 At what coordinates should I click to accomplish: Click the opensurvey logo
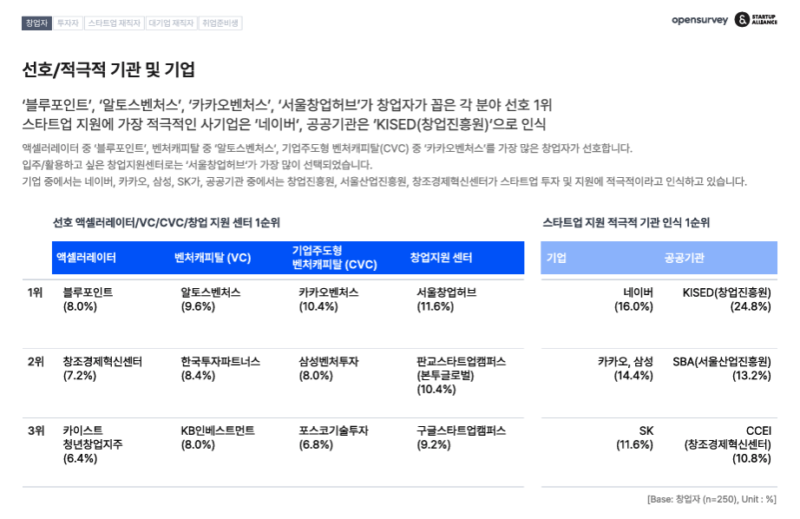click(x=699, y=20)
